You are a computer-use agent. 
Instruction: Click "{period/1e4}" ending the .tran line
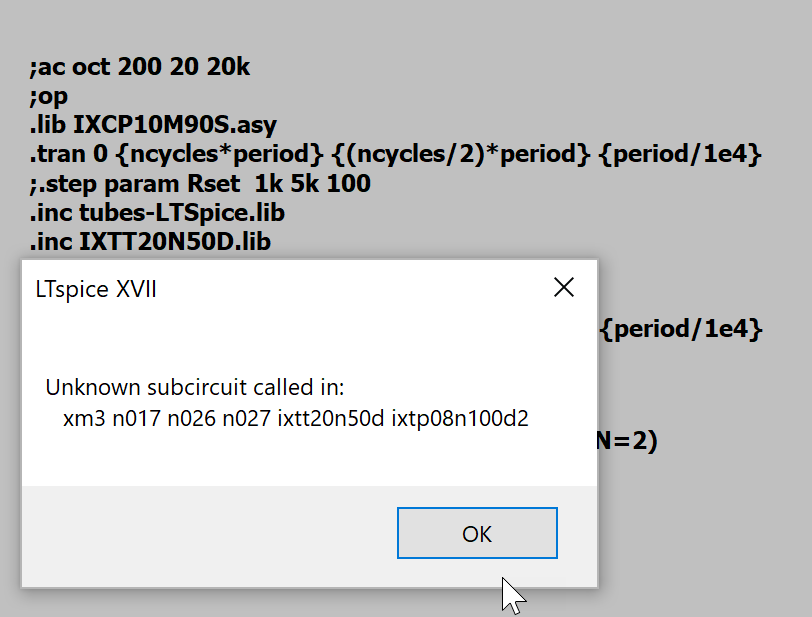[680, 154]
